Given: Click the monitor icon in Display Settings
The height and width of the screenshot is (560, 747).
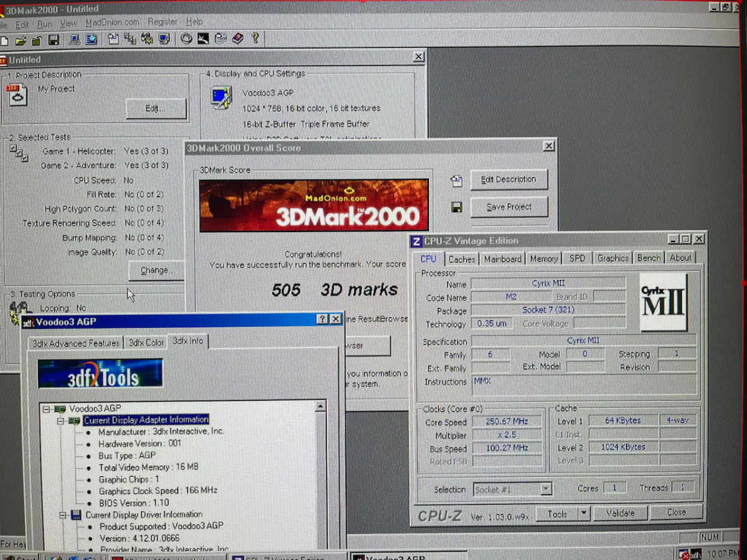Looking at the screenshot, I should tap(221, 98).
